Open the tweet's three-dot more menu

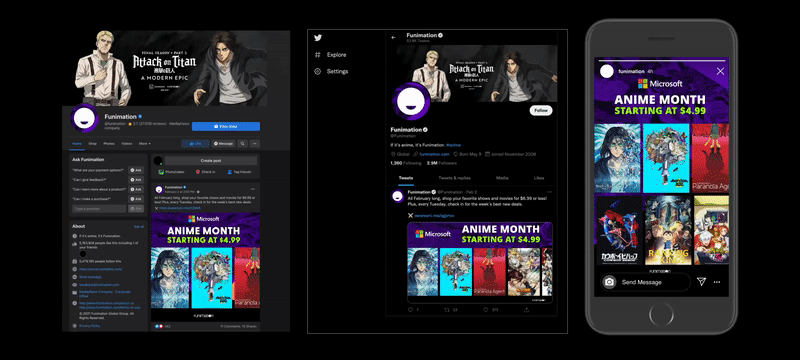click(x=550, y=192)
